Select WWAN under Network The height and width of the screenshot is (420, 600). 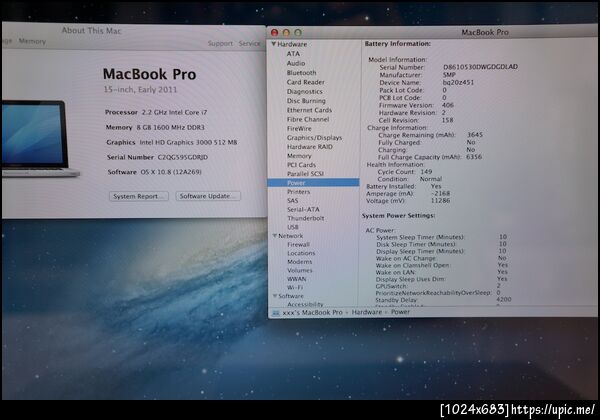tap(297, 279)
